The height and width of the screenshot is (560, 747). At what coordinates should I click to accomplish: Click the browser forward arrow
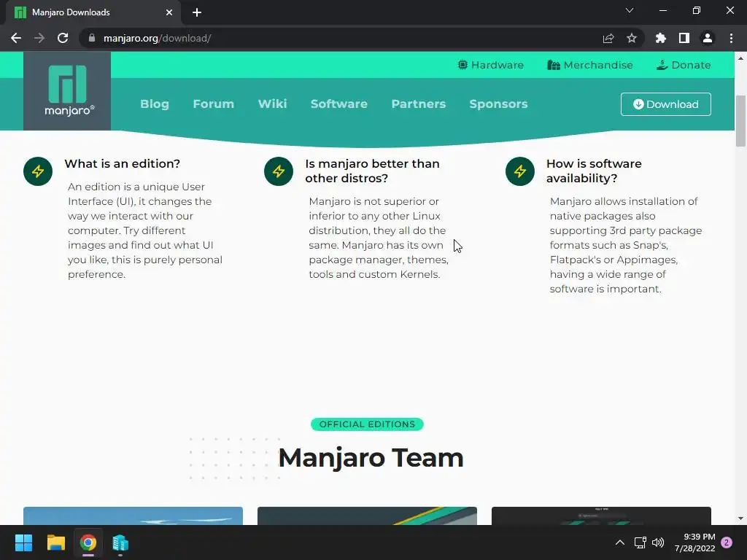pos(39,38)
